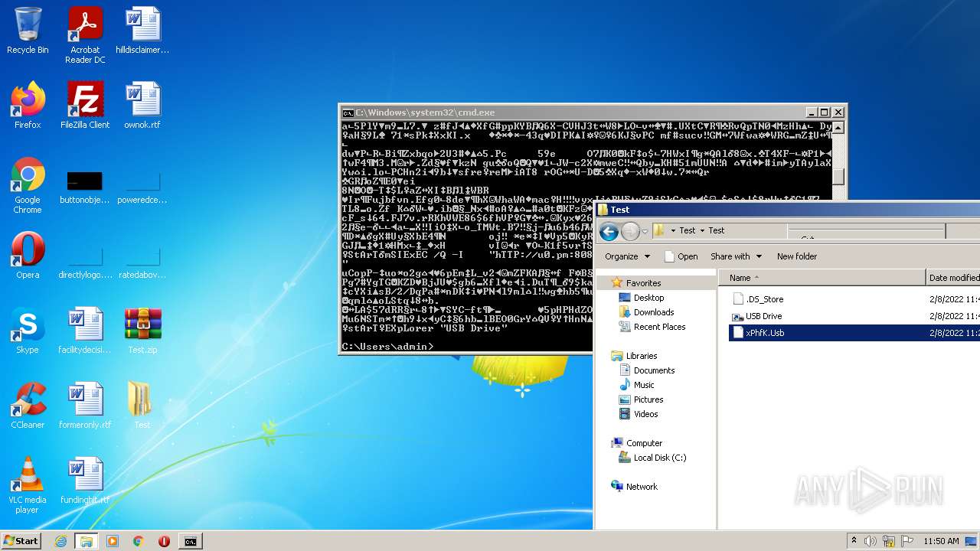Open Recent Places in navigation pane
The image size is (980, 551).
pos(659,327)
